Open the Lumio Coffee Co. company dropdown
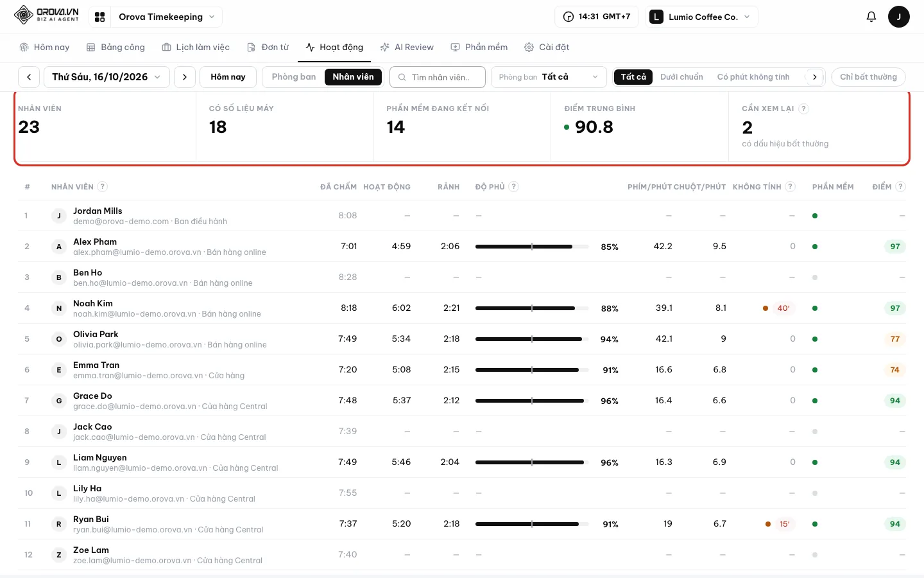The width and height of the screenshot is (924, 578). coord(701,17)
